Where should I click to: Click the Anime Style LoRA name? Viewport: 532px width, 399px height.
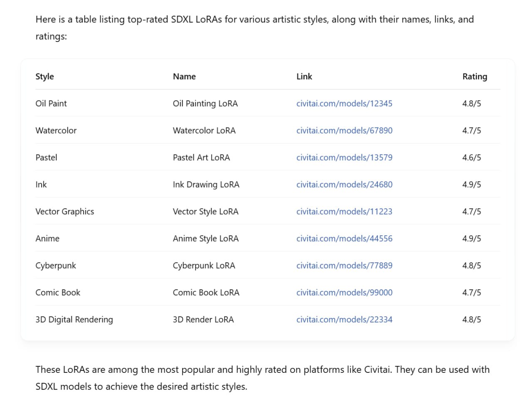click(x=206, y=238)
